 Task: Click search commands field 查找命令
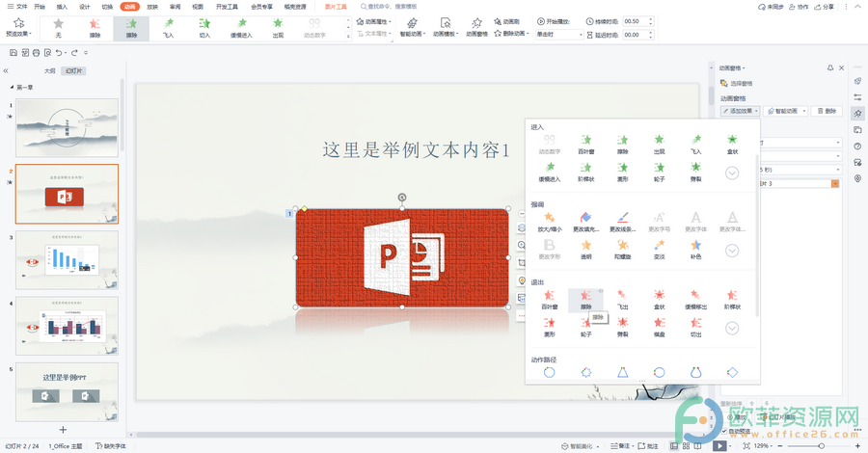(x=390, y=7)
